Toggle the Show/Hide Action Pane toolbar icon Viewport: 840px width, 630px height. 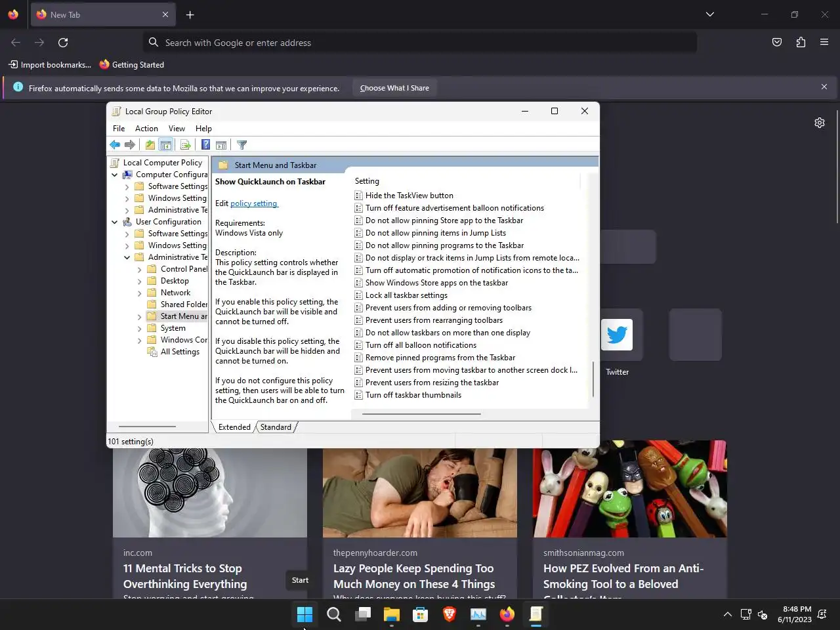click(221, 145)
